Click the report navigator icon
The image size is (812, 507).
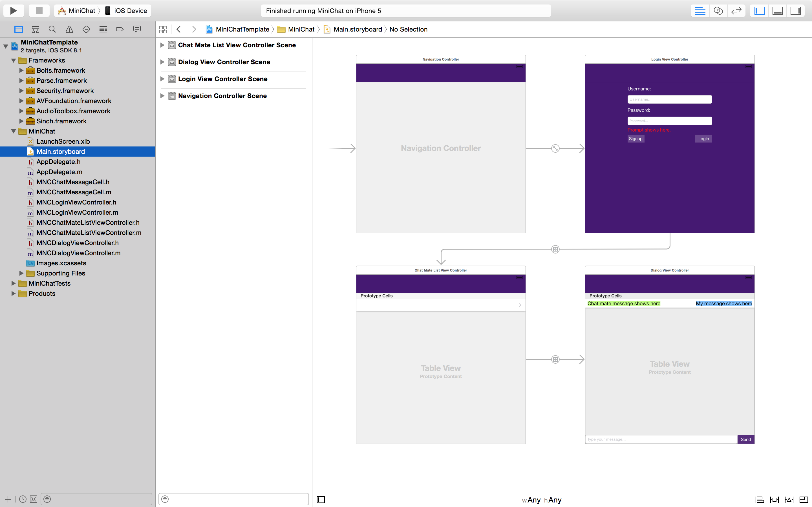[136, 29]
